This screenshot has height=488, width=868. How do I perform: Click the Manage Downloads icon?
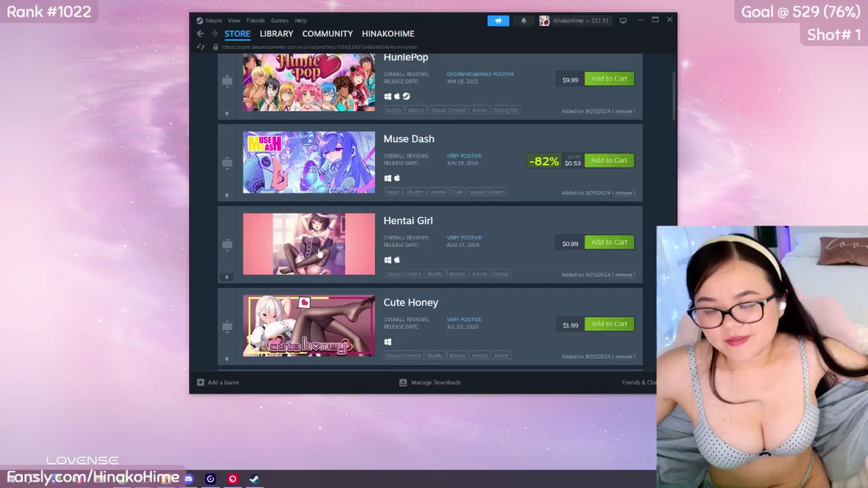[403, 383]
